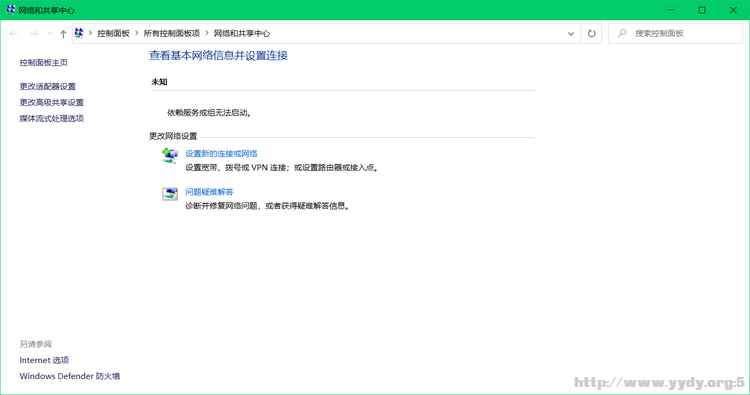750x395 pixels.
Task: Close the 网络和共享中心 window
Action: pos(733,10)
